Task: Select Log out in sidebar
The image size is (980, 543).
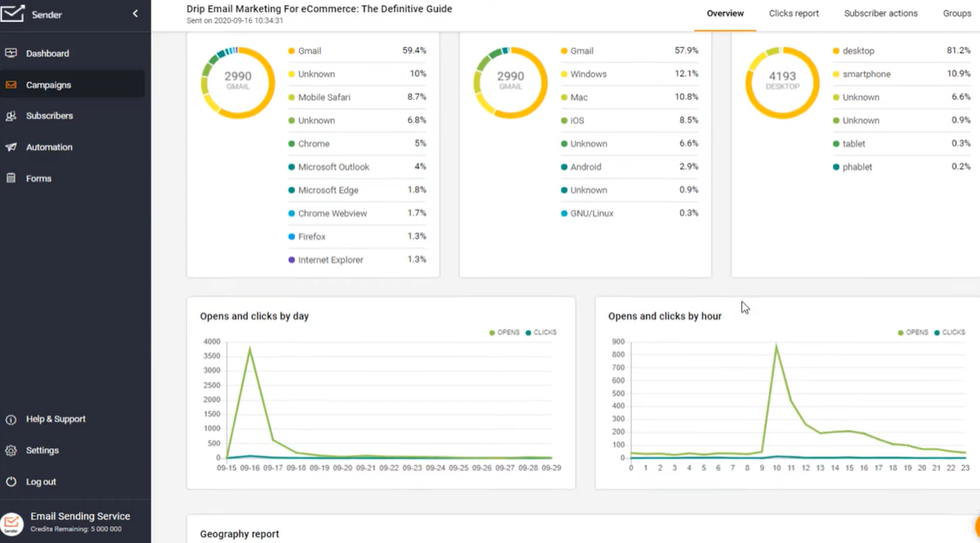Action: point(41,482)
